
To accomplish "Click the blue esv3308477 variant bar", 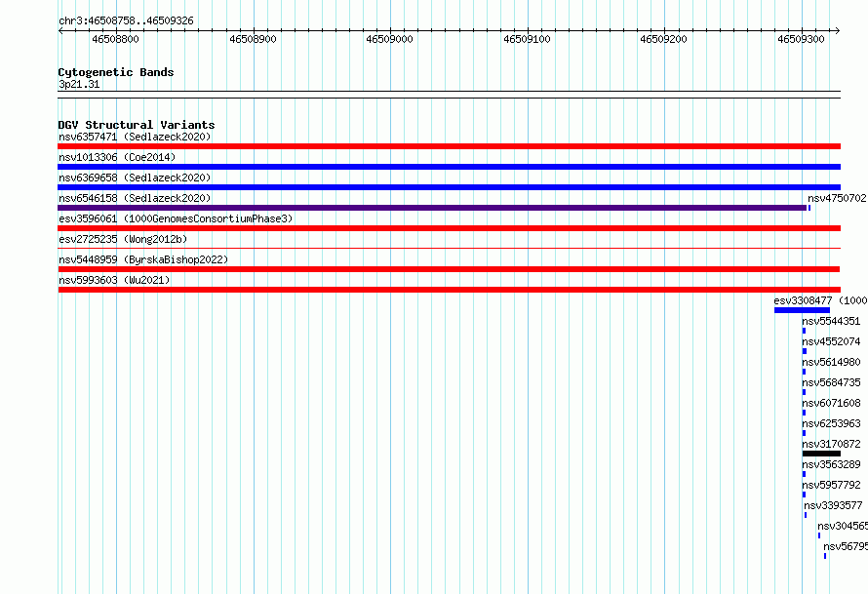I will coord(802,310).
